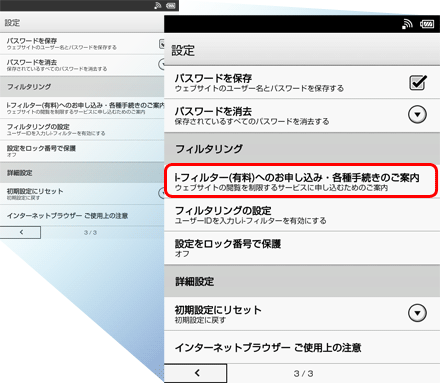Open フィルタリングの設定 in background screen
Viewport: 440px width, 383px height.
[82, 130]
